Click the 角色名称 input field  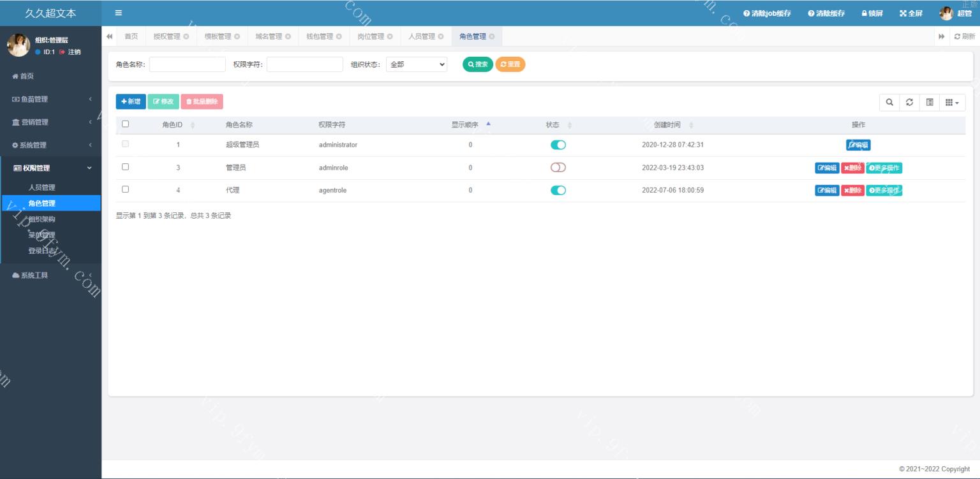pos(188,64)
